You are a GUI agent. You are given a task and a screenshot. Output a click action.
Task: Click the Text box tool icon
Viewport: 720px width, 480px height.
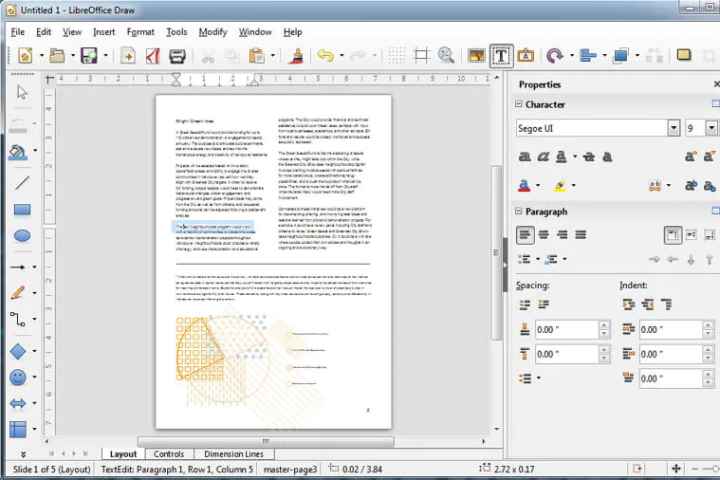(x=500, y=56)
